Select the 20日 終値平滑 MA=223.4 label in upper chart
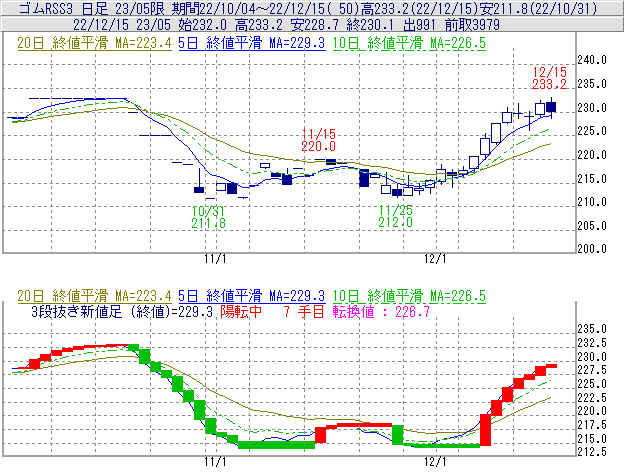Image resolution: width=624 pixels, height=475 pixels. 94,43
